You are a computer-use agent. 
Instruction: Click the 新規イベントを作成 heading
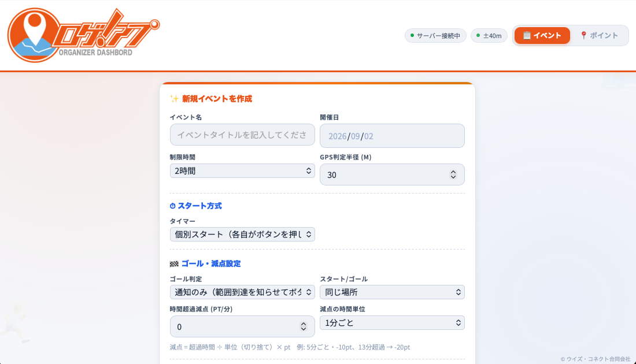pyautogui.click(x=217, y=98)
